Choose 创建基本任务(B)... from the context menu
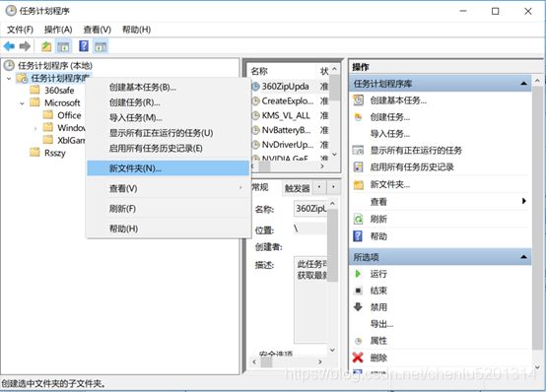This screenshot has width=546, height=392. pyautogui.click(x=168, y=87)
